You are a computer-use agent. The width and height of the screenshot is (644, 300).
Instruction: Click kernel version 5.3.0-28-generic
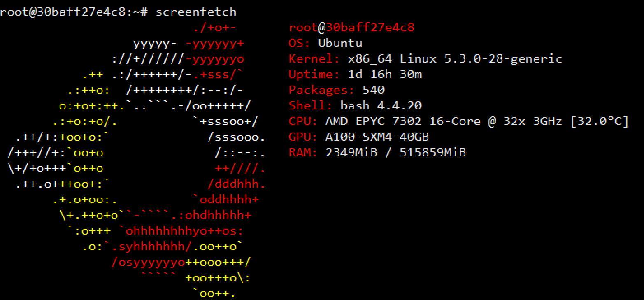[x=503, y=59]
